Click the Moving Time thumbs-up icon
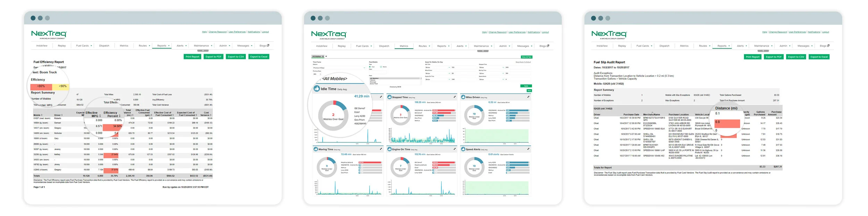 pos(316,149)
